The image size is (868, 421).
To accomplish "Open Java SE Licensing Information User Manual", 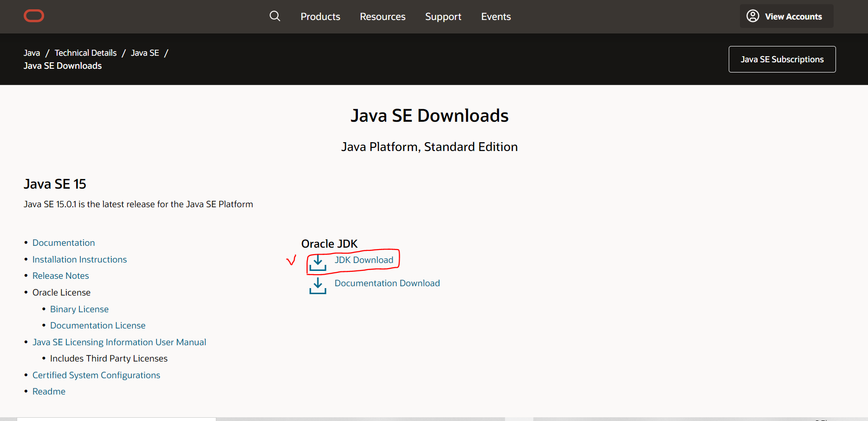I will (x=119, y=342).
